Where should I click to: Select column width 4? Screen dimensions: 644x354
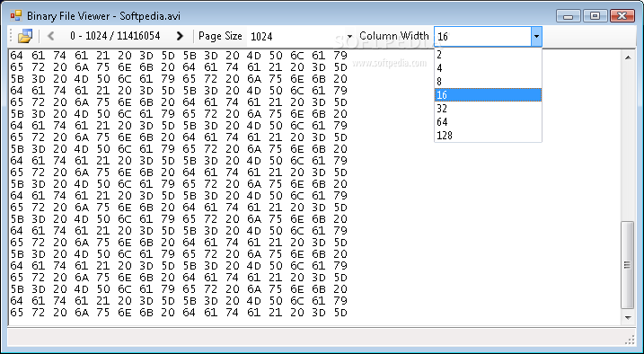(488, 68)
